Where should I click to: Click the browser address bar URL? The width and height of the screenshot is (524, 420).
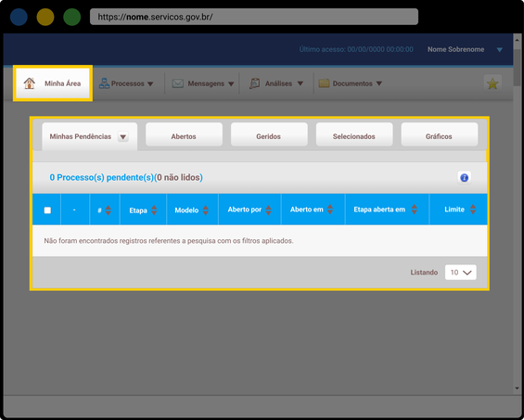[253, 17]
